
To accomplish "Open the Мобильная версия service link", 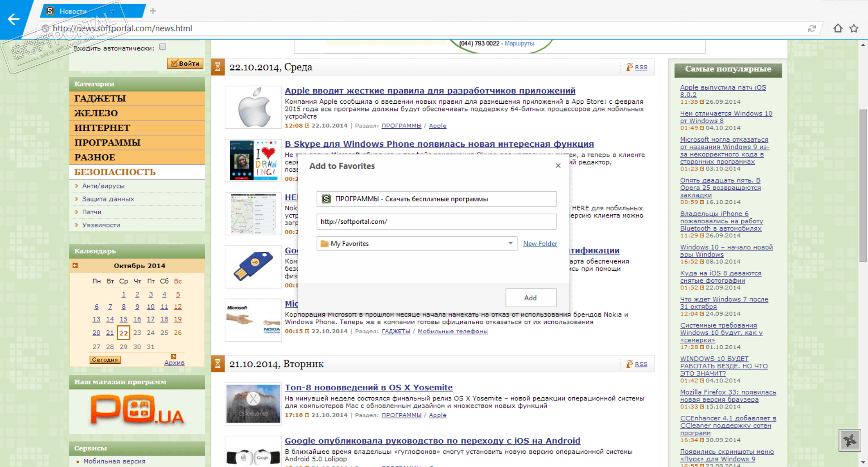I will (114, 461).
